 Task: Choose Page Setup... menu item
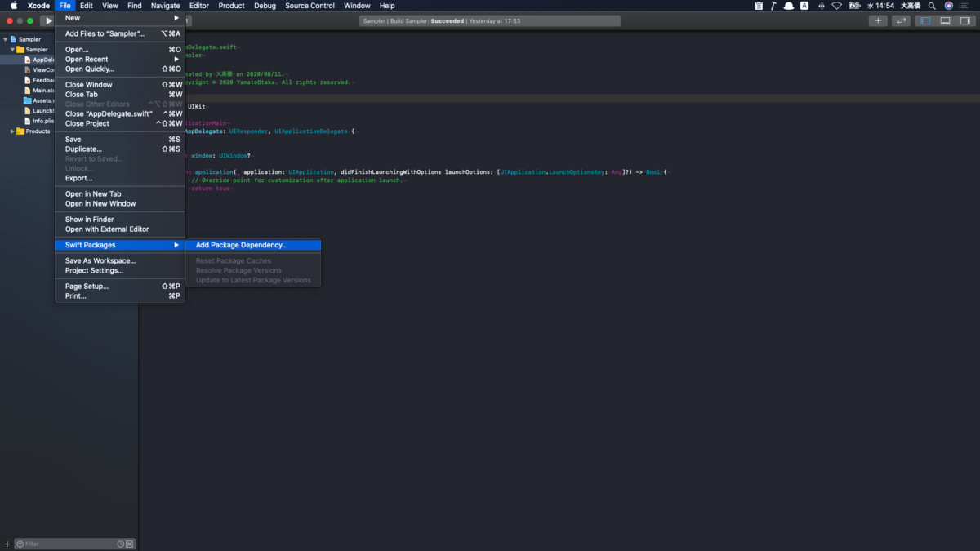coord(120,287)
